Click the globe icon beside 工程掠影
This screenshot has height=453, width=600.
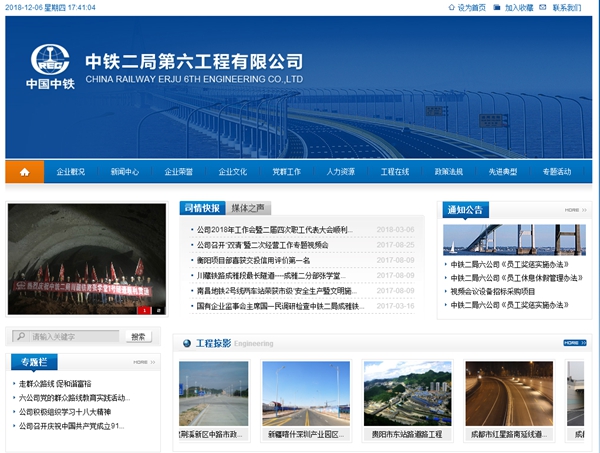pyautogui.click(x=187, y=344)
